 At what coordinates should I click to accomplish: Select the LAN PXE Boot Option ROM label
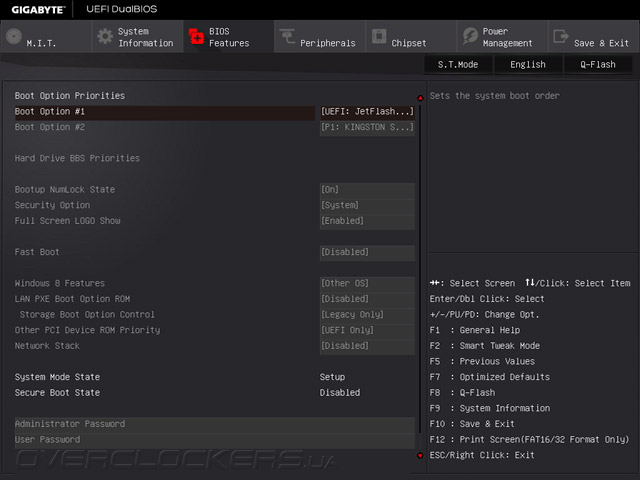coord(72,299)
